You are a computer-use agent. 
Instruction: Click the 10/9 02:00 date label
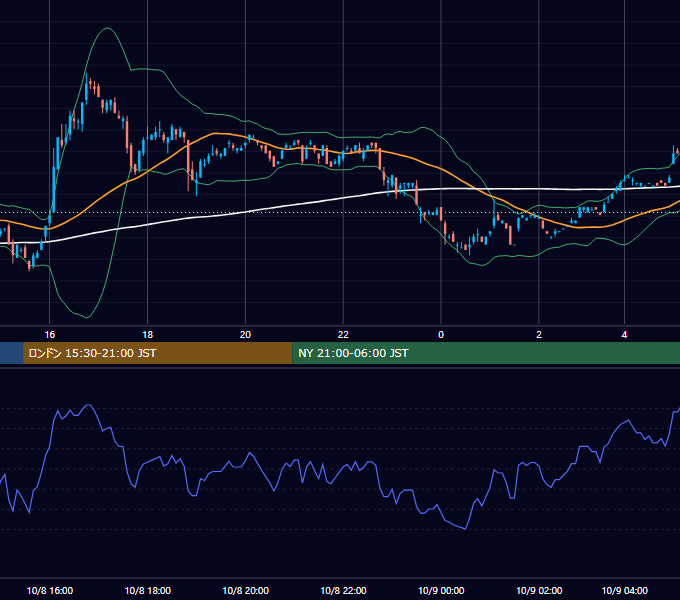(x=539, y=590)
